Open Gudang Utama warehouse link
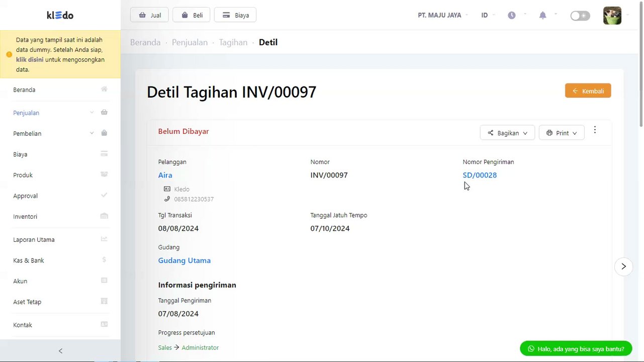644x362 pixels. 185,260
